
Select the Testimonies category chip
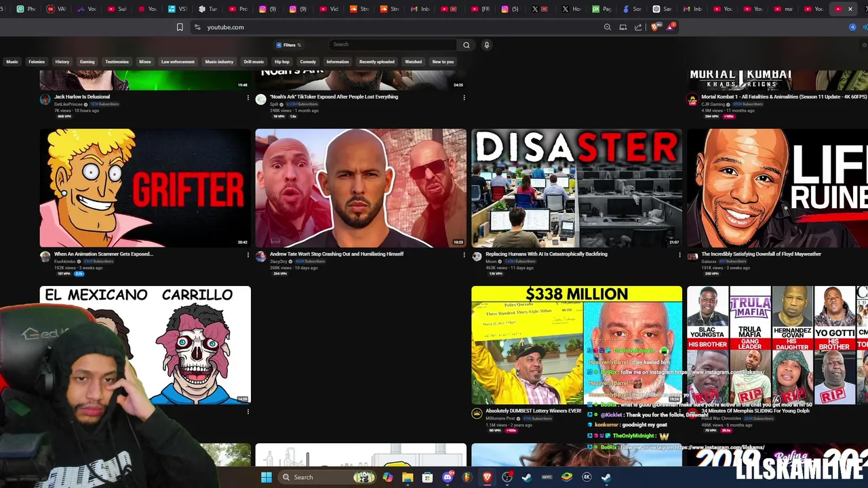[117, 62]
